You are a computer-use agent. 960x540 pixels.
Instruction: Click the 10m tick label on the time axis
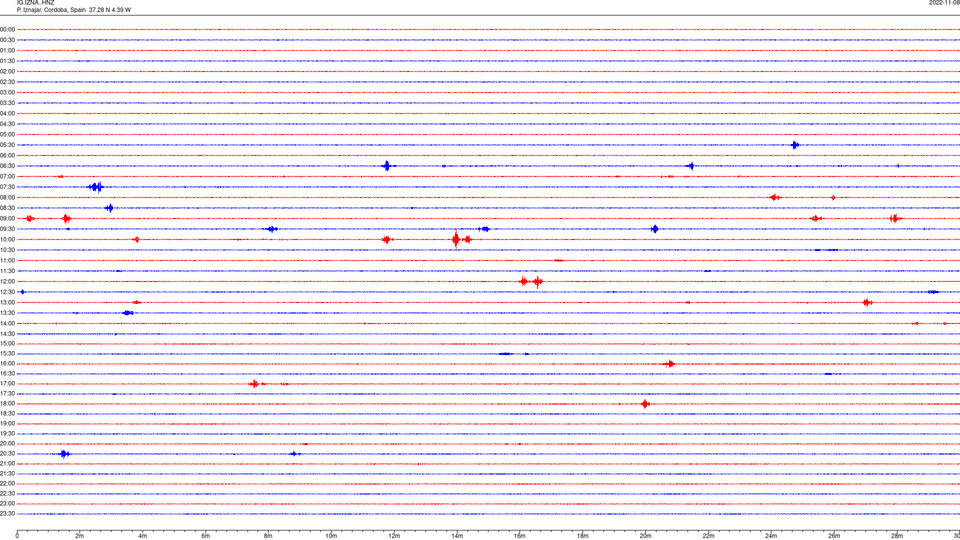point(331,536)
